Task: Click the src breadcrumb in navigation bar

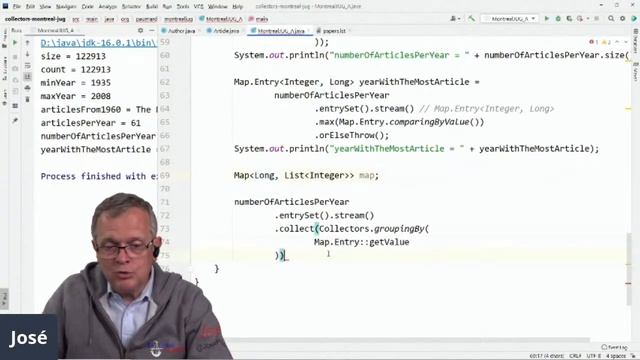Action: pyautogui.click(x=76, y=19)
